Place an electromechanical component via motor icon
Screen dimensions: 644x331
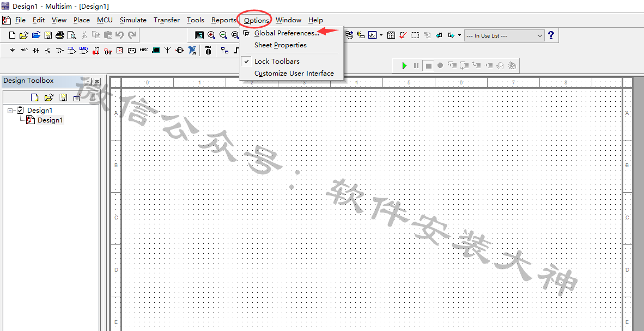point(179,51)
